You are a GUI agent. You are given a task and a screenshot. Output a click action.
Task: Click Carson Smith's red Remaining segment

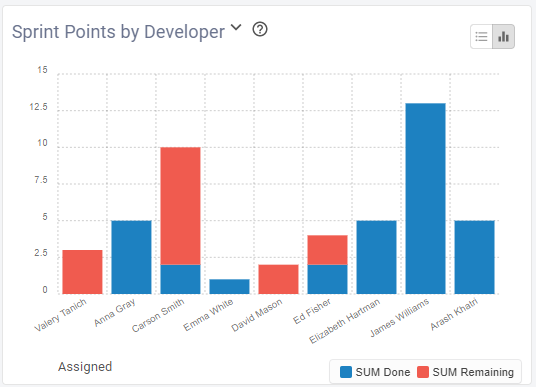click(180, 206)
